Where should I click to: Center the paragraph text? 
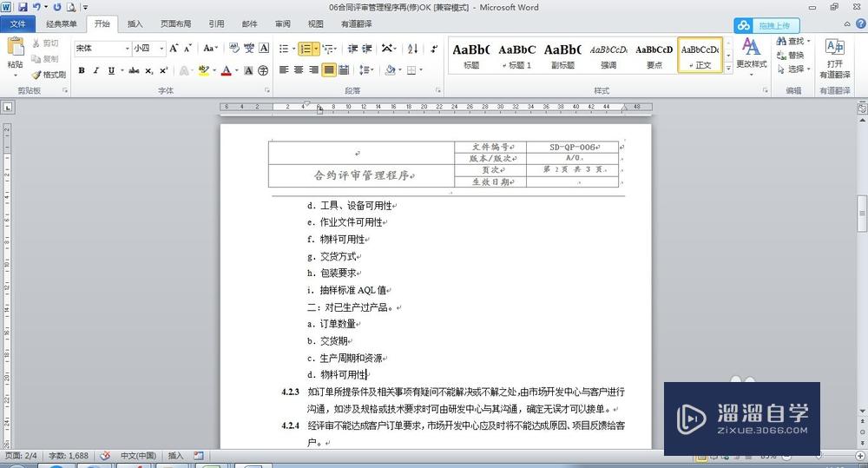[299, 70]
